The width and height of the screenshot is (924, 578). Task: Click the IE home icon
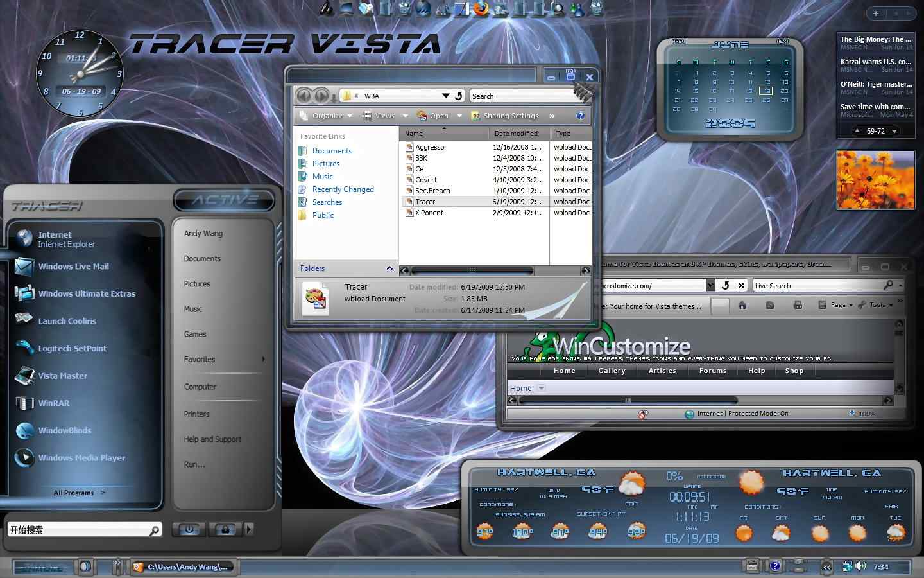coord(742,305)
